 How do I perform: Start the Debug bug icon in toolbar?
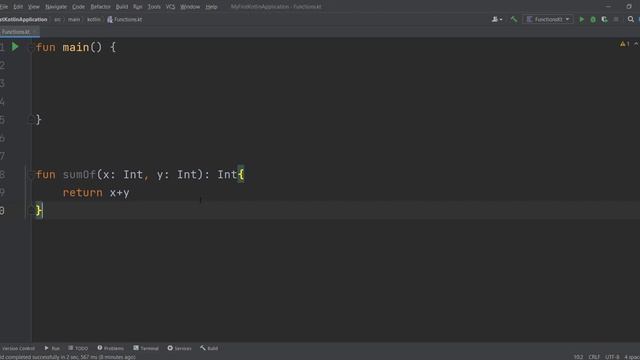593,20
